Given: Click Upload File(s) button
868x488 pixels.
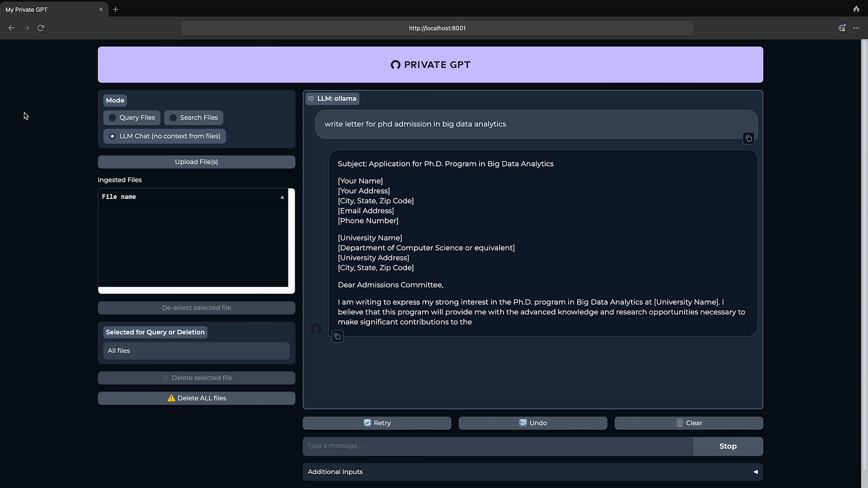Looking at the screenshot, I should (196, 162).
